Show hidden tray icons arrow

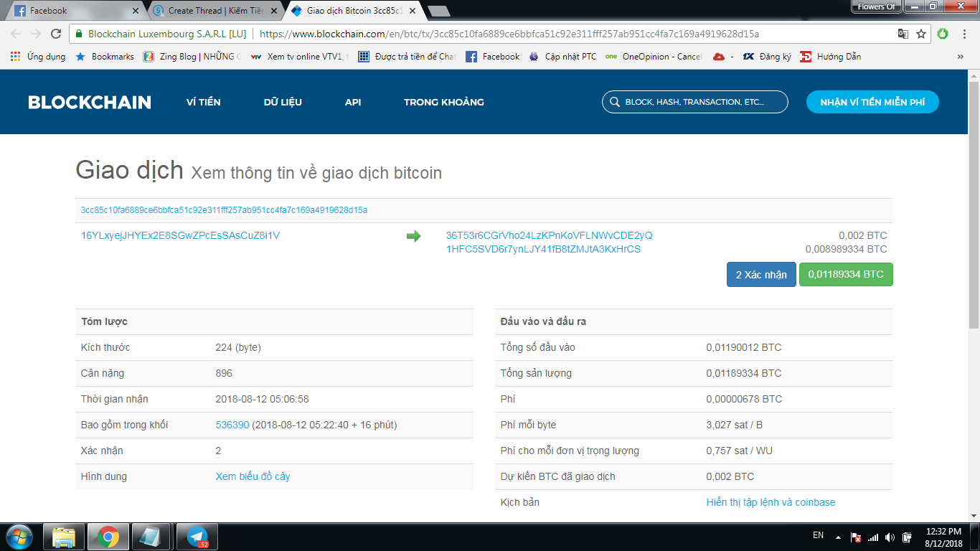[837, 537]
